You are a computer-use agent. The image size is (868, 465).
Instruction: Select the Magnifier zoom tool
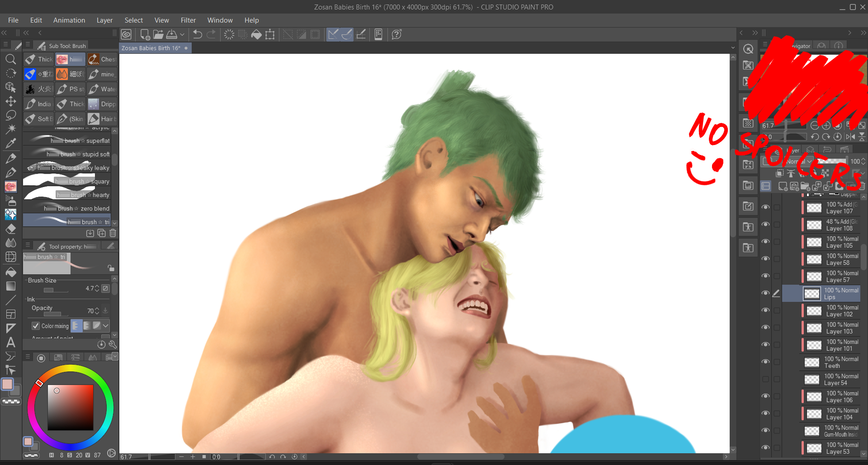[10, 59]
